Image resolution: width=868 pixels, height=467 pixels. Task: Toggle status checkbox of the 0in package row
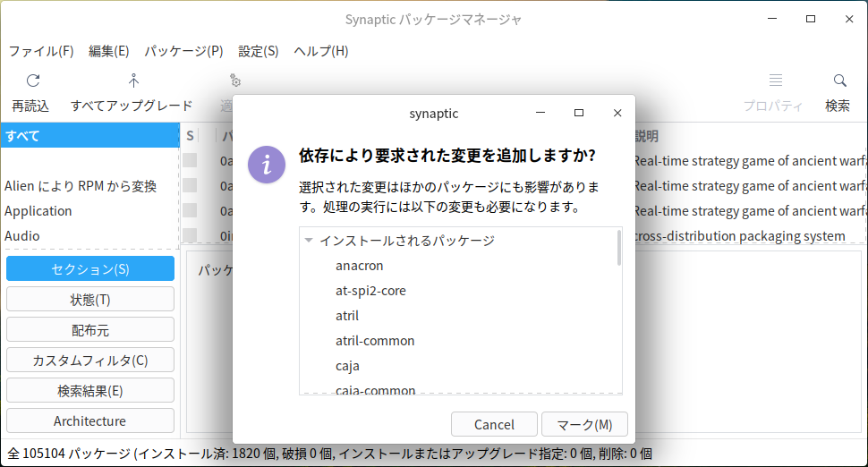pyautogui.click(x=190, y=235)
